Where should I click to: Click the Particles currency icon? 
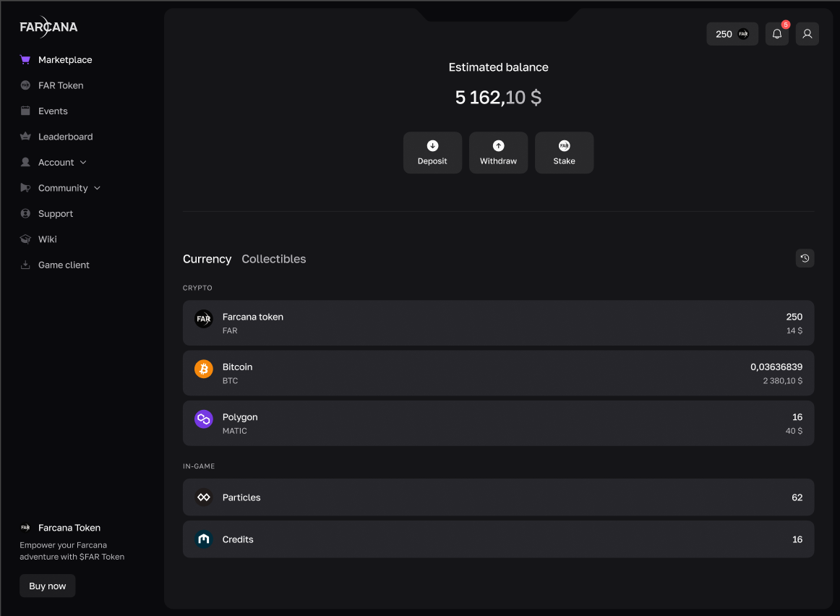point(204,497)
